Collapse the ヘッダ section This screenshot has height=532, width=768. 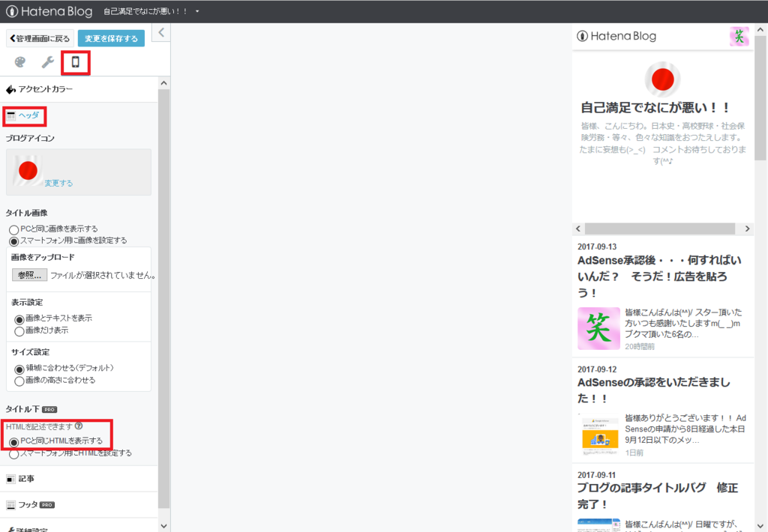tap(79, 116)
